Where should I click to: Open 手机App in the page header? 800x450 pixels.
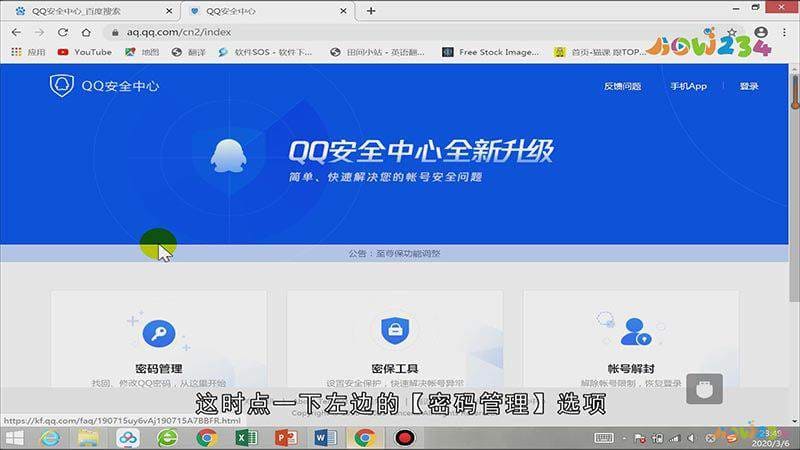pyautogui.click(x=688, y=86)
